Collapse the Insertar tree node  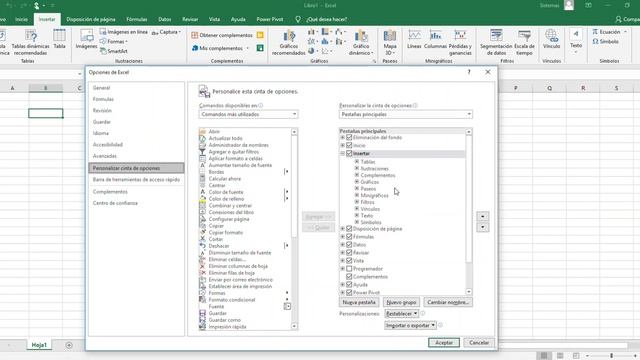coord(342,153)
